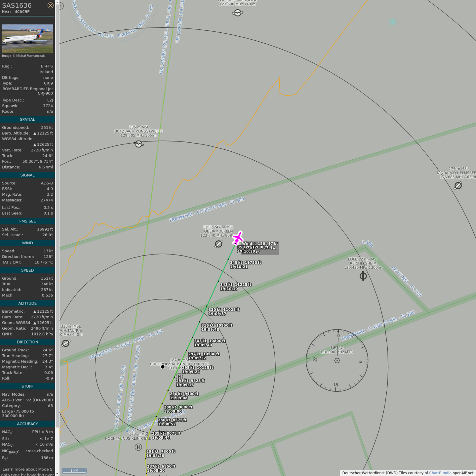Click the airfield symbol near Taunus label
Screen dimensions: 476x476
point(66,343)
